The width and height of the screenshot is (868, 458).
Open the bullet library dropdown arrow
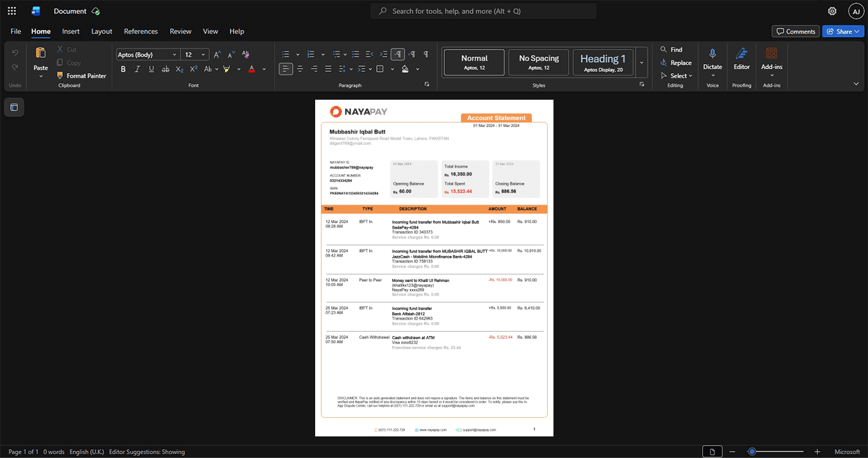point(297,55)
